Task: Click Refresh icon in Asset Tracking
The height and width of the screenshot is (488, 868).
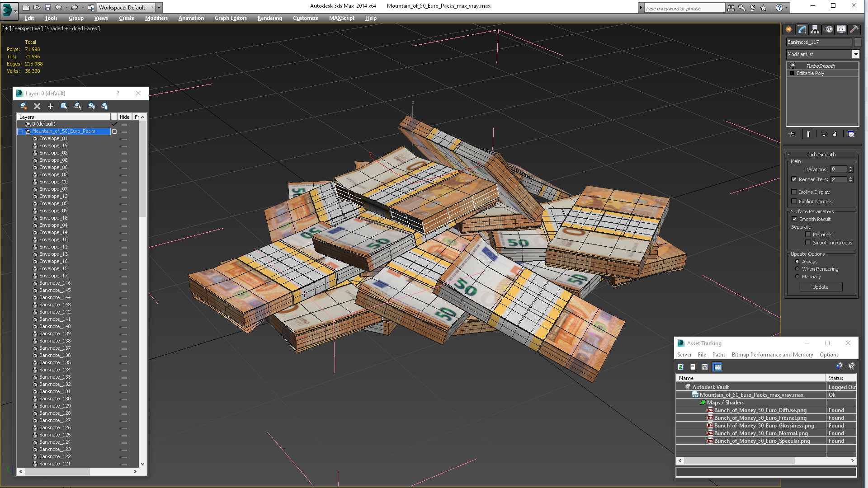Action: (x=680, y=367)
